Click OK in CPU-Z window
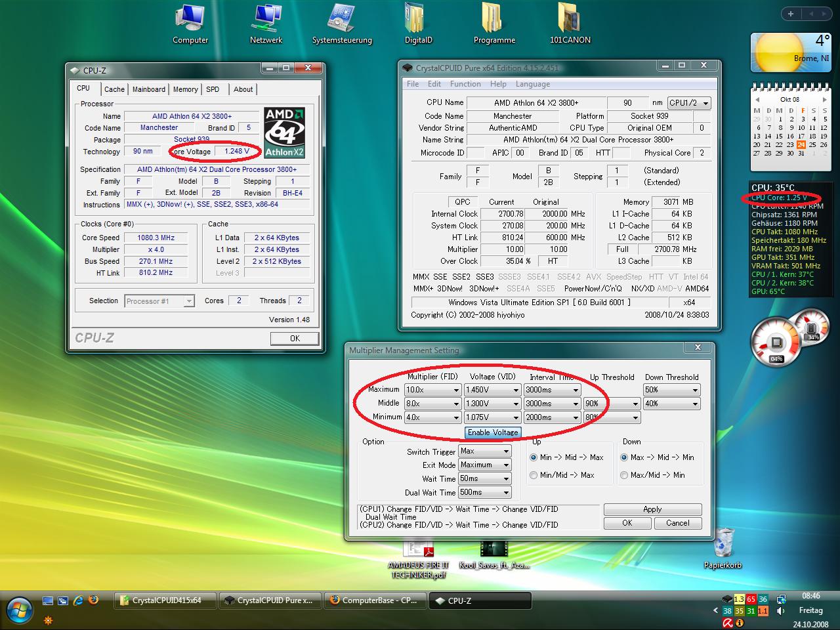The width and height of the screenshot is (840, 630). point(295,339)
